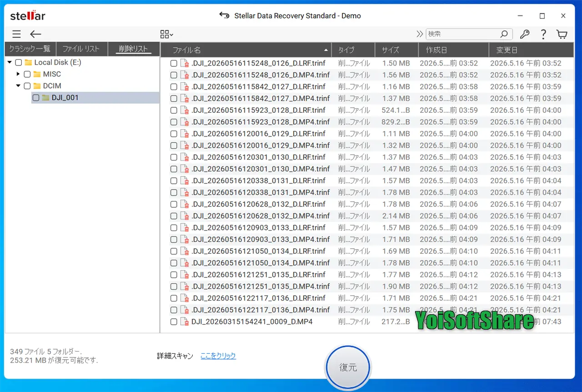The height and width of the screenshot is (392, 582).
Task: Click file icon of 0128_D.LRF.trinf
Action: [x=185, y=110]
